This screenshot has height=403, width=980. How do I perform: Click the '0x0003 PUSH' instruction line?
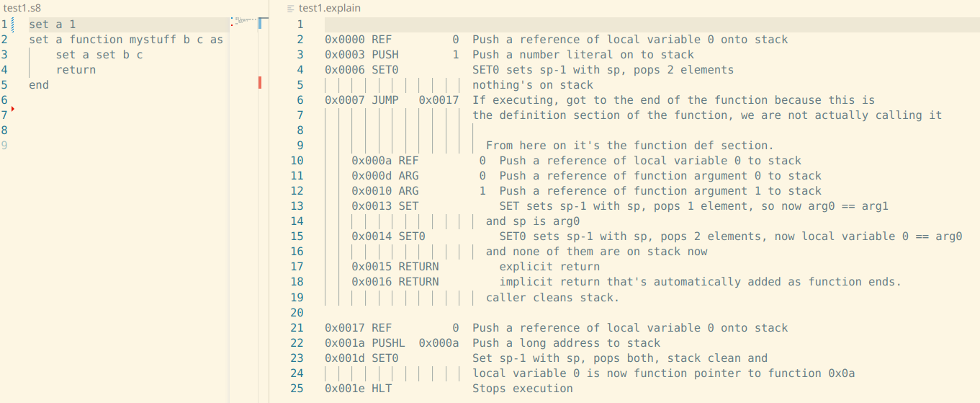510,55
